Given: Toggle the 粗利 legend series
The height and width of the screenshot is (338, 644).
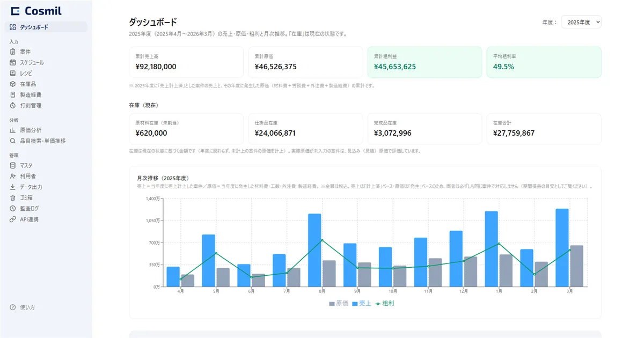Looking at the screenshot, I should point(384,304).
